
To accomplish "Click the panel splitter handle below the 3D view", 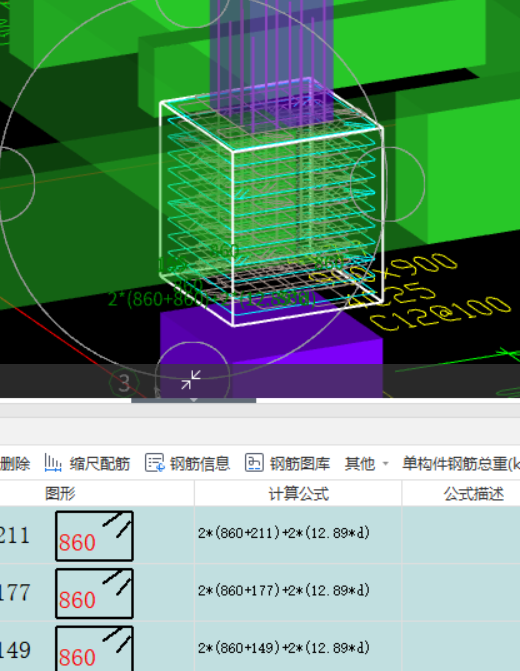I will pos(193,401).
